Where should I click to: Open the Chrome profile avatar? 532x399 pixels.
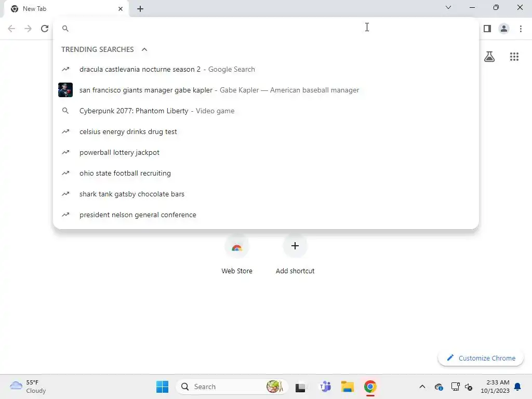pyautogui.click(x=504, y=29)
